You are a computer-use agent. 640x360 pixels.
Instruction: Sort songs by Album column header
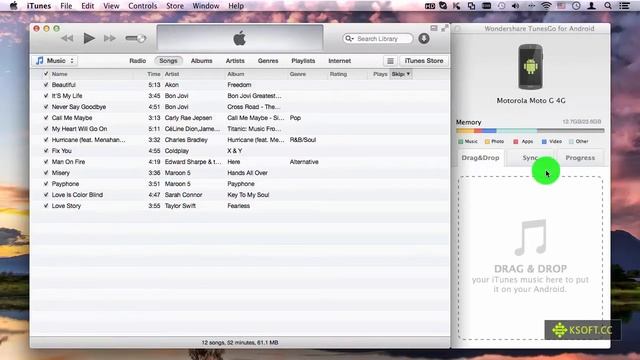[236, 74]
